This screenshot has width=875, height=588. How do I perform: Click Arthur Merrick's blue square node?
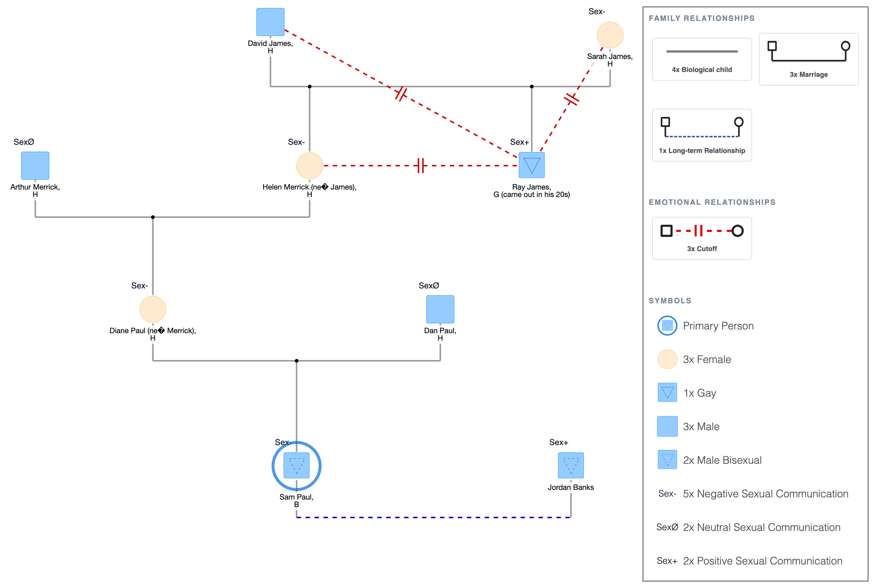35,165
